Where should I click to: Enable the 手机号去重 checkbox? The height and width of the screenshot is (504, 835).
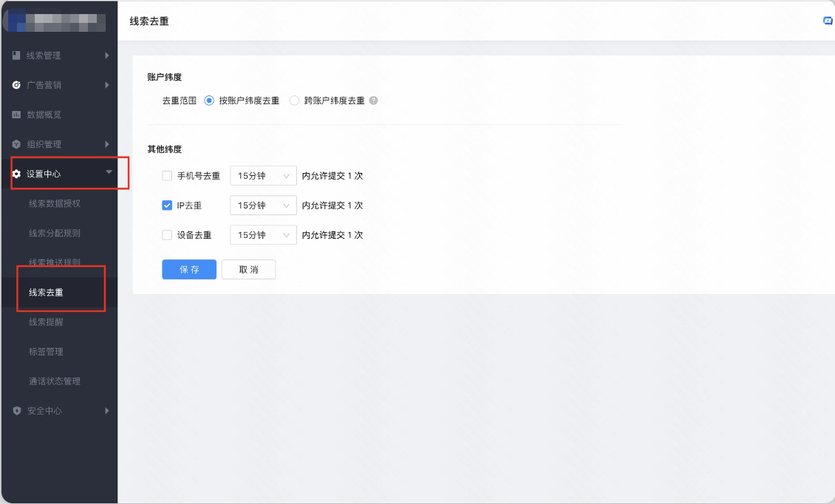(167, 175)
